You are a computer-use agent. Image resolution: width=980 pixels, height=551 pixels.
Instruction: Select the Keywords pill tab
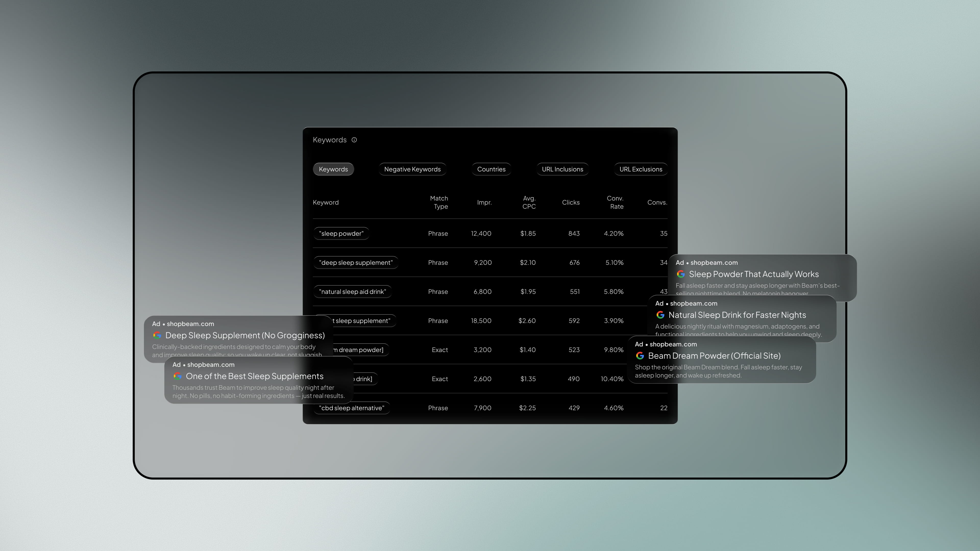[x=333, y=169]
